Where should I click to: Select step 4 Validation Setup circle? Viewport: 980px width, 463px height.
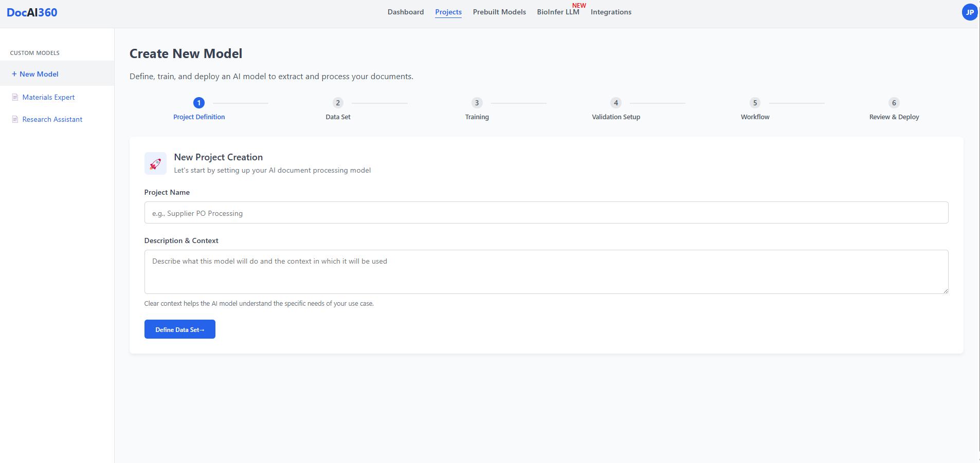coord(615,102)
